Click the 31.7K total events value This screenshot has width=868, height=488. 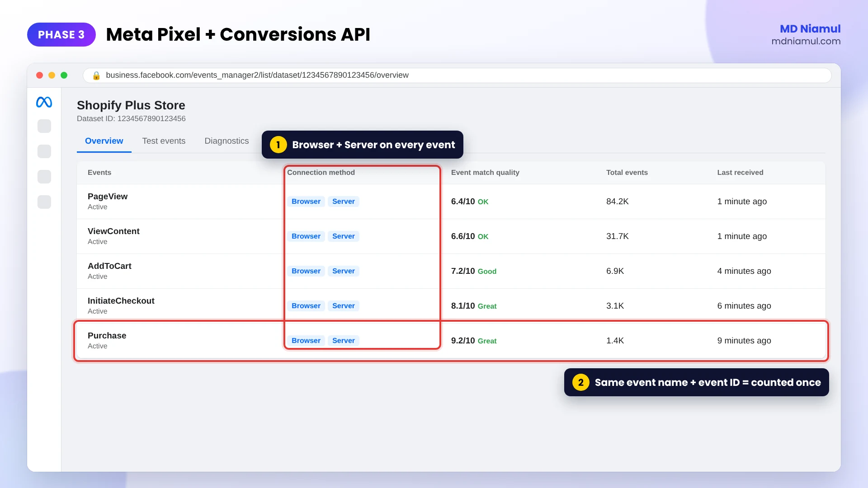point(618,236)
